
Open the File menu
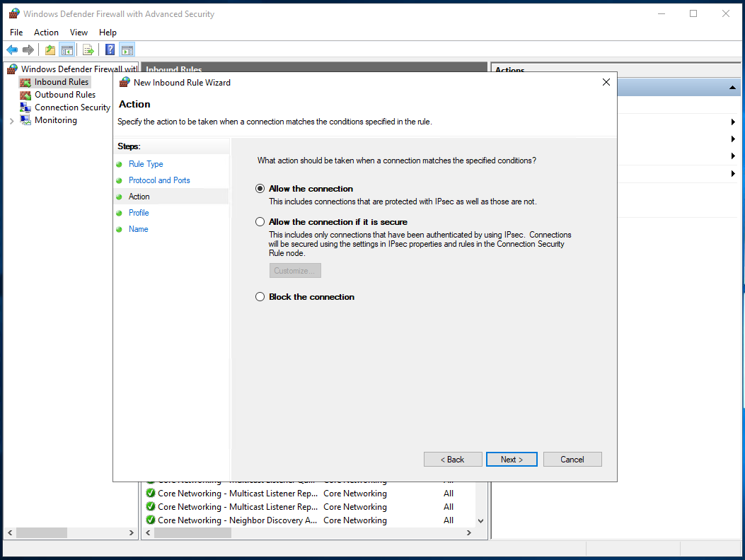point(16,33)
